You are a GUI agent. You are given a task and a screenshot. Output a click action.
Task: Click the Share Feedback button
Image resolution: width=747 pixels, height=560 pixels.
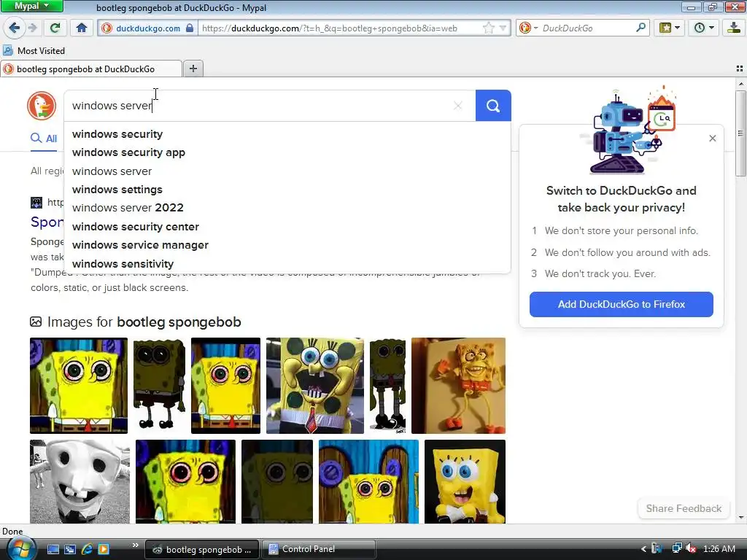point(684,508)
